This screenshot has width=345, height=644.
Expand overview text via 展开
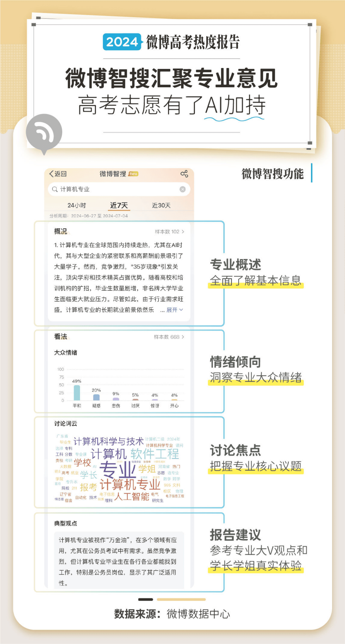pyautogui.click(x=175, y=310)
